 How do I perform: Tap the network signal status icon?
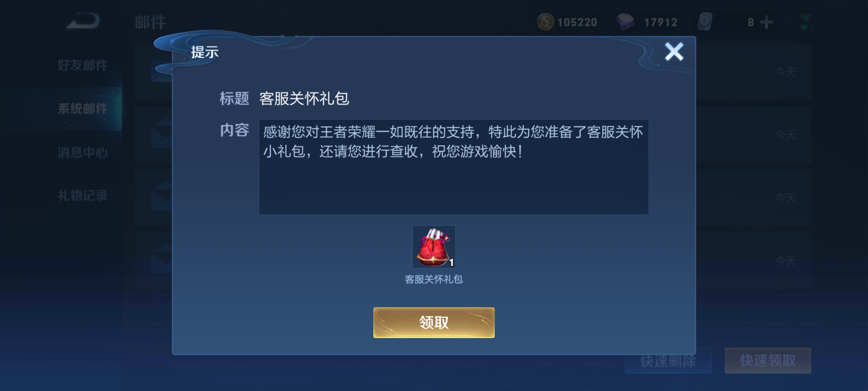point(805,22)
